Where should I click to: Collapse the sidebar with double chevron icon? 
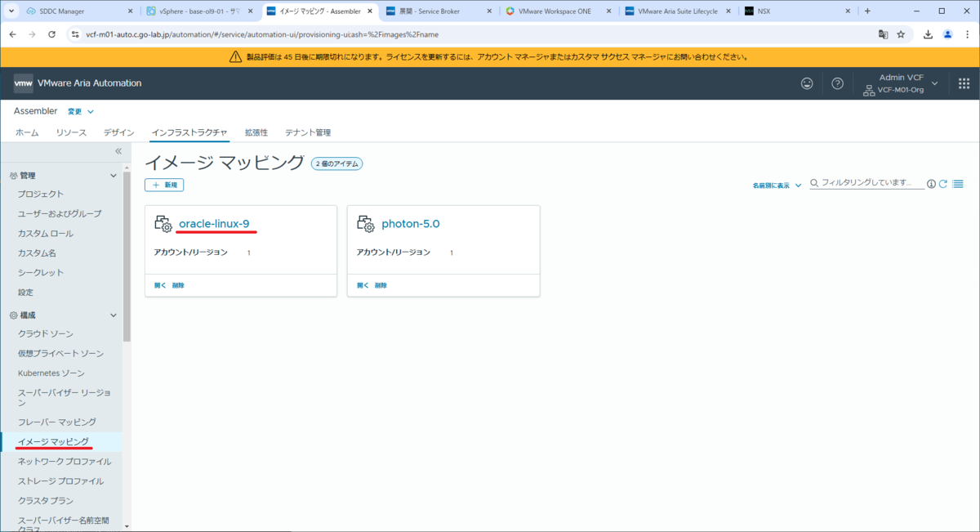(118, 151)
